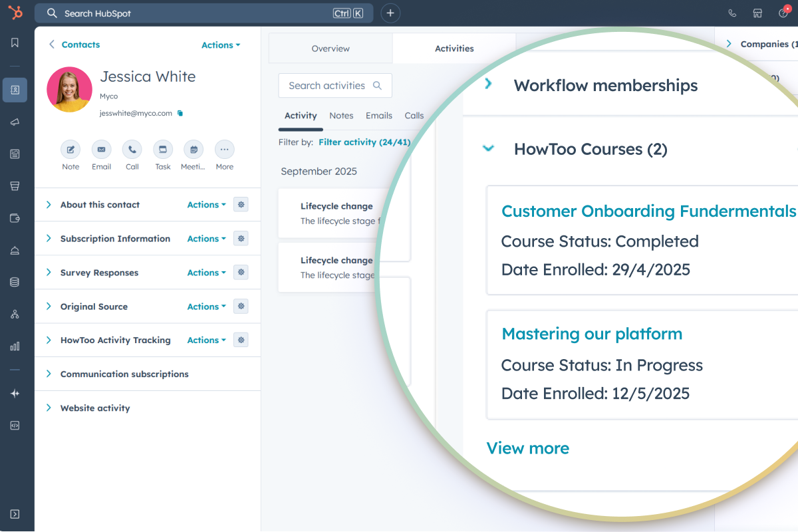Expand Original Source section
The width and height of the screenshot is (798, 532).
[x=49, y=307]
